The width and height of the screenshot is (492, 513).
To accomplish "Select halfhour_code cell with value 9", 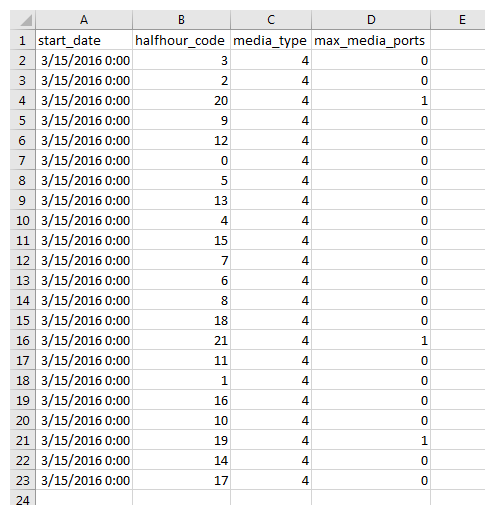I will [x=181, y=120].
